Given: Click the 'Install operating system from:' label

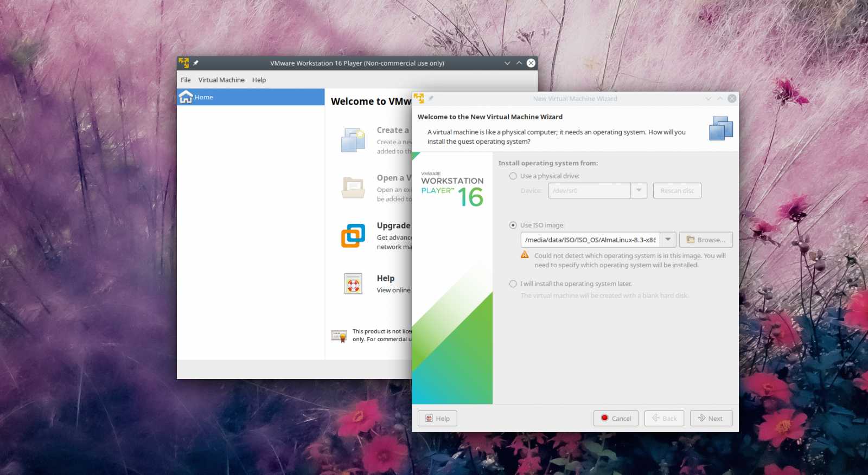Looking at the screenshot, I should click(548, 163).
